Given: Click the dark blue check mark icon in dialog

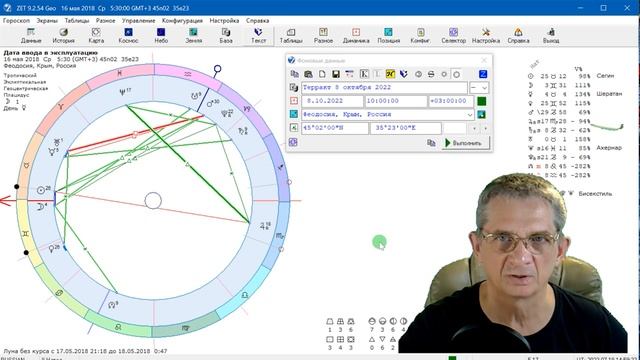Looking at the screenshot, I should click(404, 74).
